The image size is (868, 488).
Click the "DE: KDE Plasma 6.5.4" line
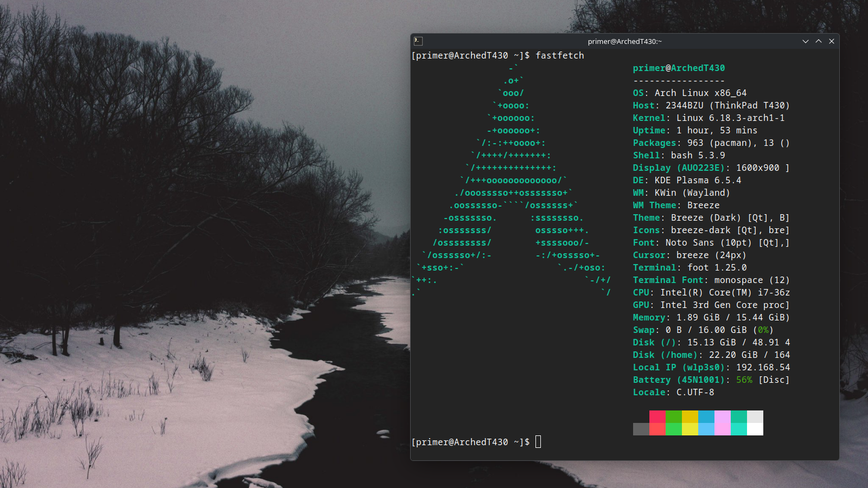click(x=687, y=180)
